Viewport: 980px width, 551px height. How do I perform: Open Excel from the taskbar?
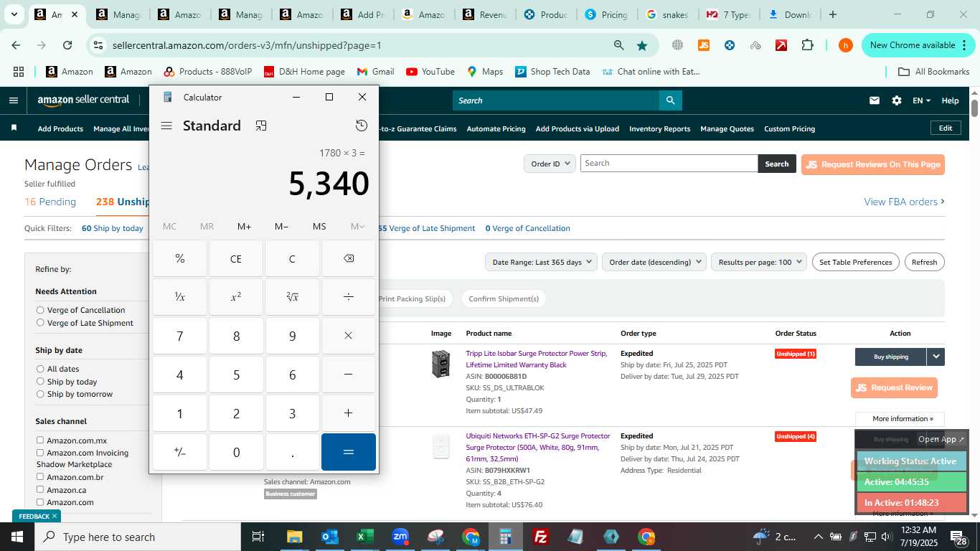[365, 537]
